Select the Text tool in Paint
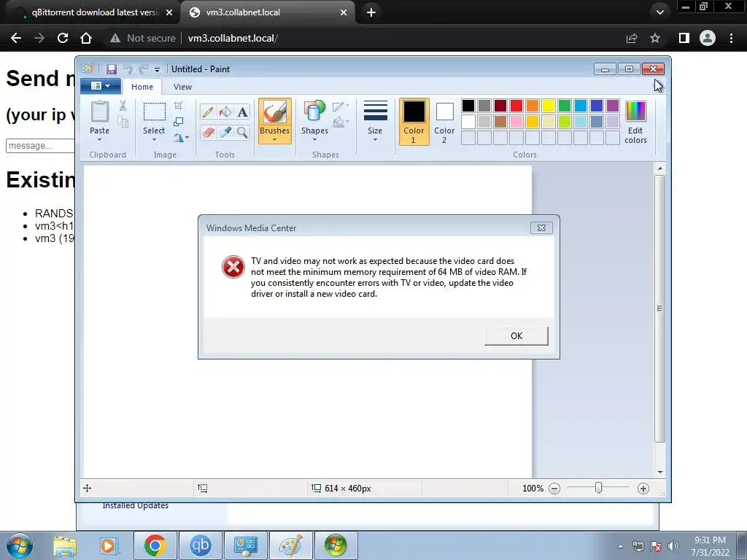Viewport: 747px width, 560px height. pos(242,112)
